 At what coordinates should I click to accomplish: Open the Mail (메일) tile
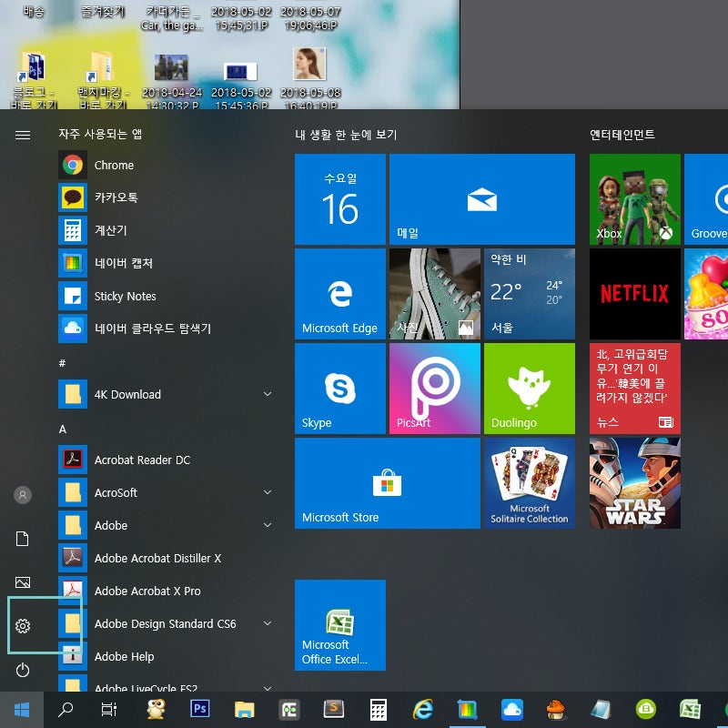(482, 199)
